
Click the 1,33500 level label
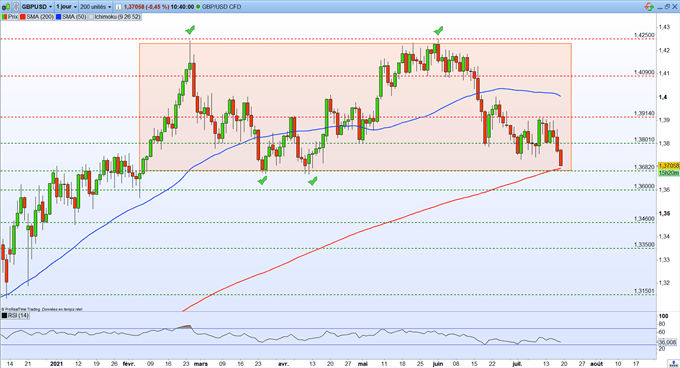coord(644,244)
